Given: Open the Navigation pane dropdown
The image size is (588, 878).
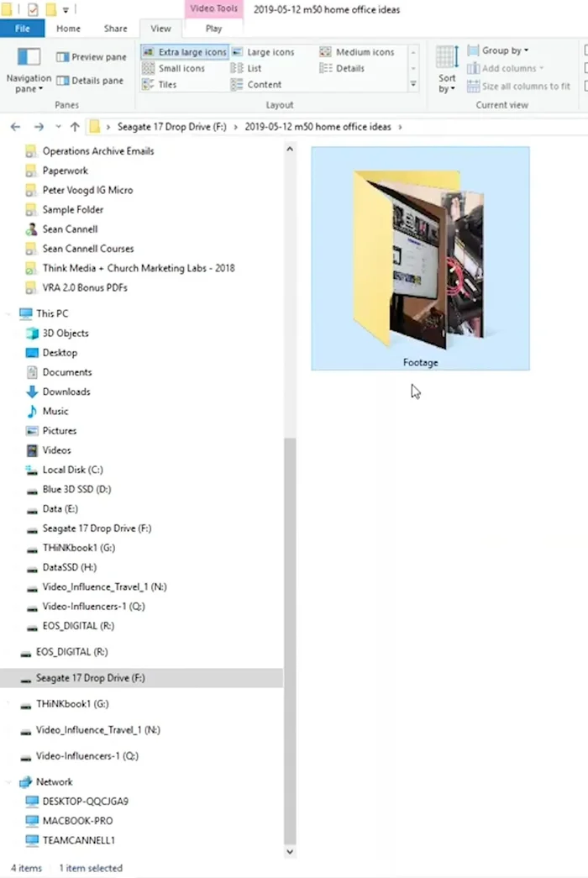Looking at the screenshot, I should click(29, 71).
